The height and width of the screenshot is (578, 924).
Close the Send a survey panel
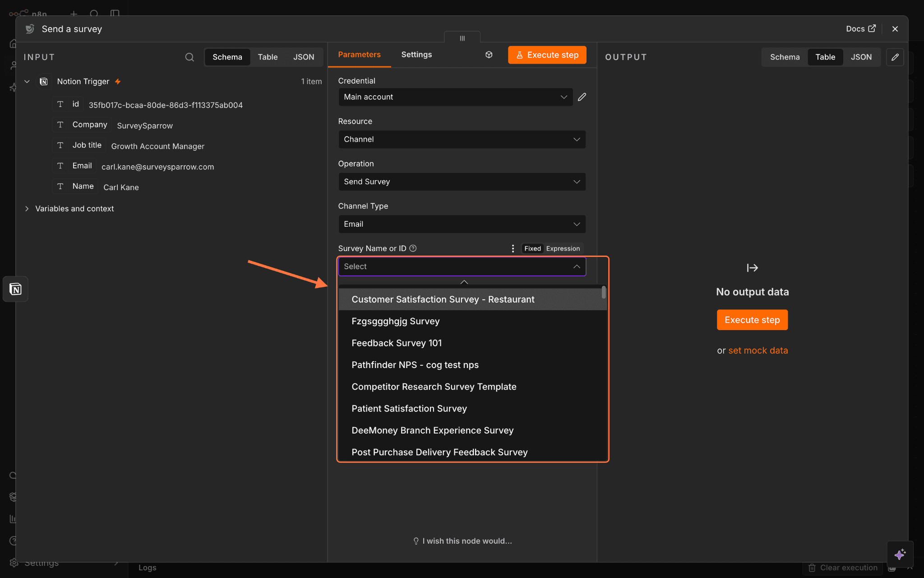(895, 29)
